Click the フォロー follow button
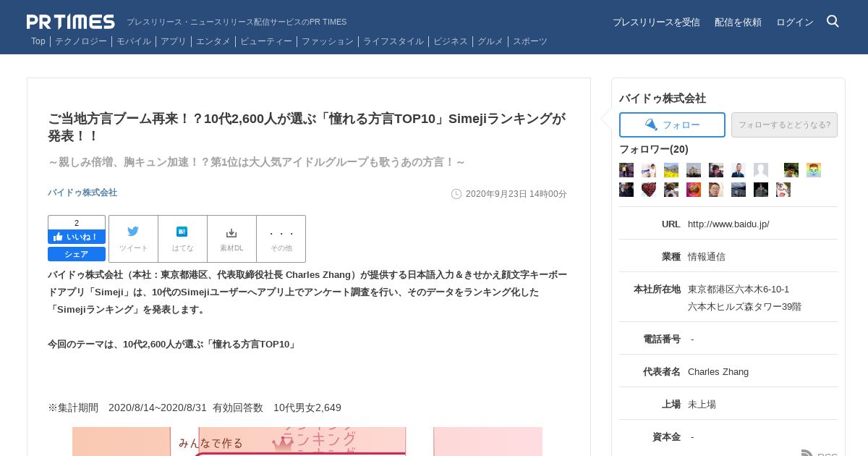The image size is (868, 456). pos(672,124)
